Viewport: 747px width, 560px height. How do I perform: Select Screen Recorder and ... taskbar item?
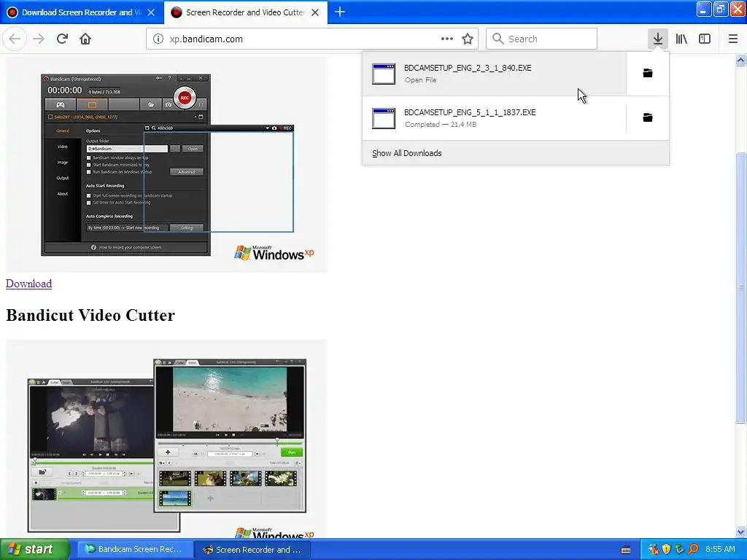[252, 549]
